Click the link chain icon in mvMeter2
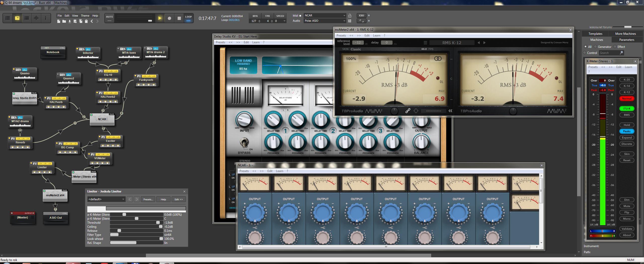The image size is (644, 264). (x=408, y=111)
